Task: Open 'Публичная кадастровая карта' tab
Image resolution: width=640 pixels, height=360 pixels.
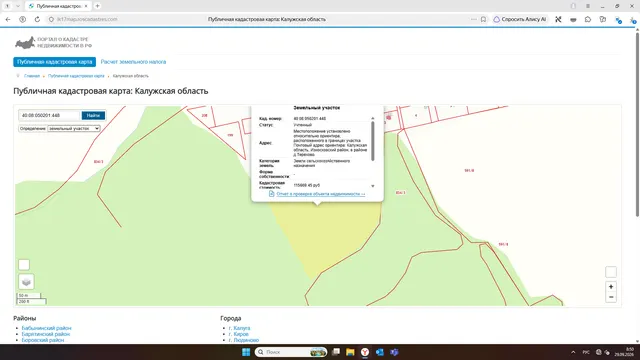Action: (x=55, y=62)
